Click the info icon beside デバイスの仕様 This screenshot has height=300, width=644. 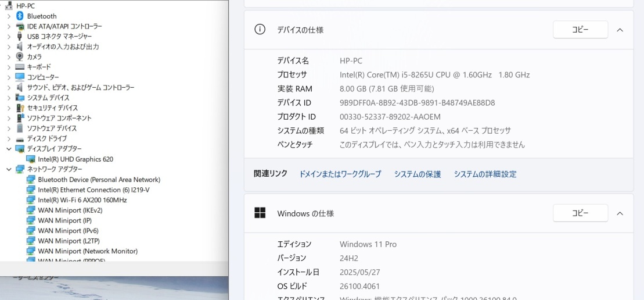click(x=260, y=30)
